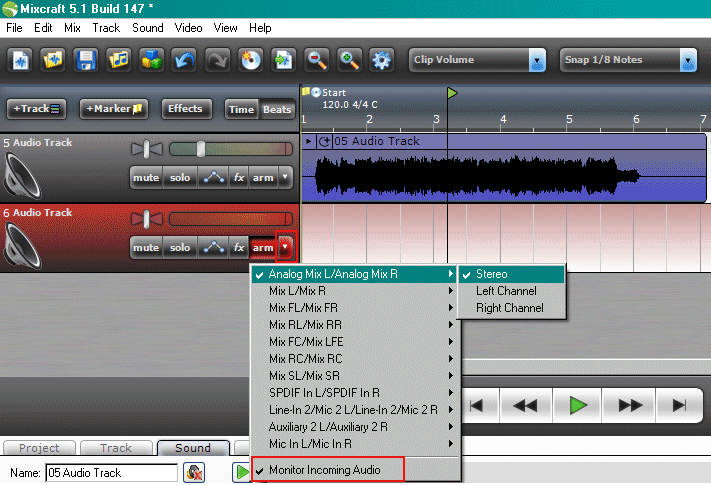The image size is (711, 485).
Task: Start playback with the green Play button
Action: point(578,405)
